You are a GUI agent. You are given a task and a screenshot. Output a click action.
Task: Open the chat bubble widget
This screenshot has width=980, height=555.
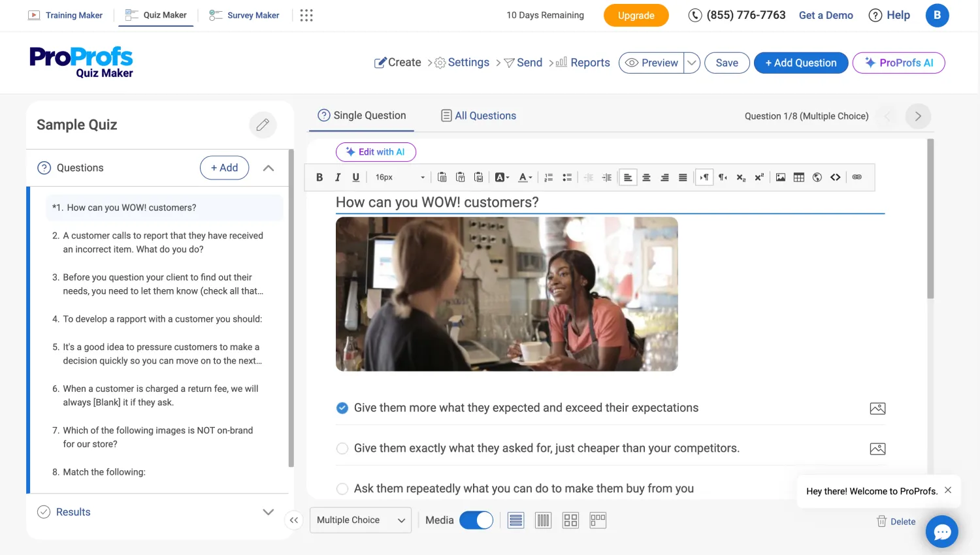941,532
